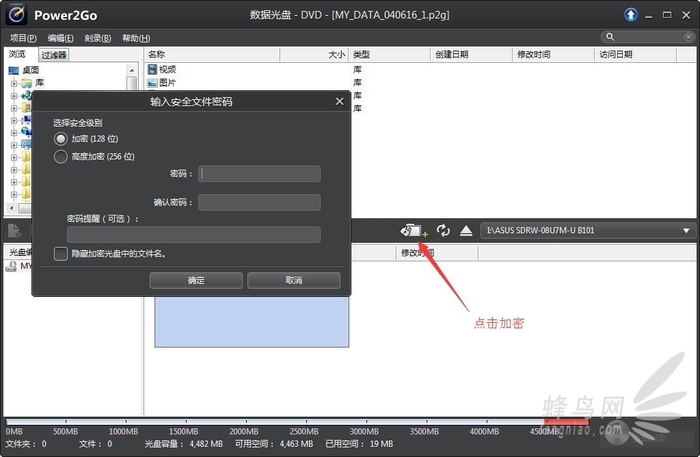700x457 pixels.
Task: Open the 图片 library item
Action: point(162,83)
